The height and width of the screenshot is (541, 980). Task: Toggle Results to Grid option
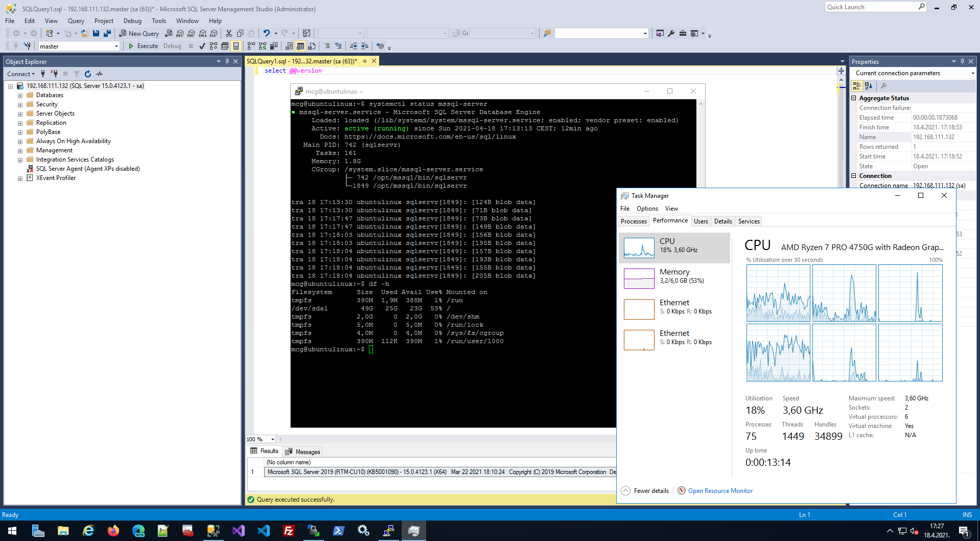(300, 46)
